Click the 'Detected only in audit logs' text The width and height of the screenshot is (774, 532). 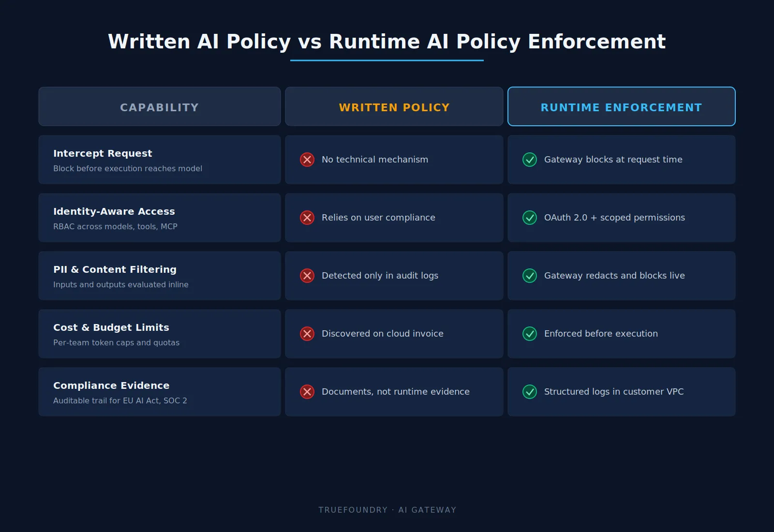click(x=380, y=276)
